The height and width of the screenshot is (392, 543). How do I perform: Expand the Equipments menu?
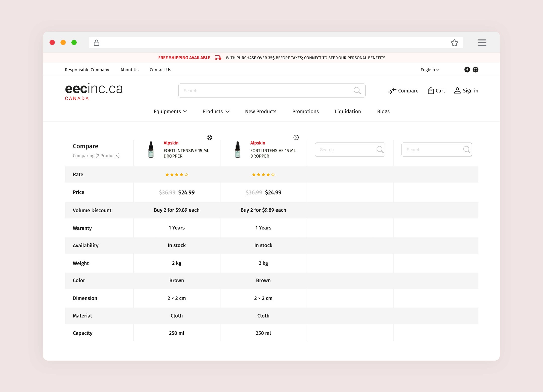pos(170,111)
